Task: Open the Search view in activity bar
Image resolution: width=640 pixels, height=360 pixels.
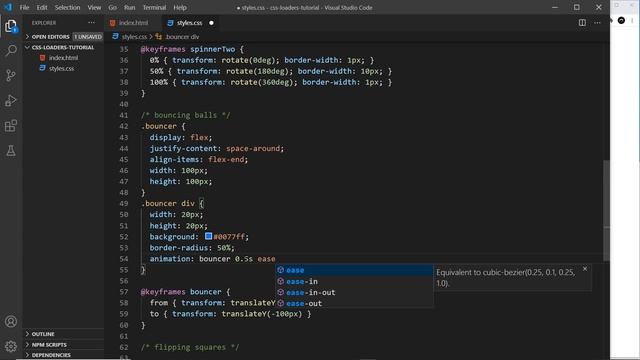Action: [11, 51]
